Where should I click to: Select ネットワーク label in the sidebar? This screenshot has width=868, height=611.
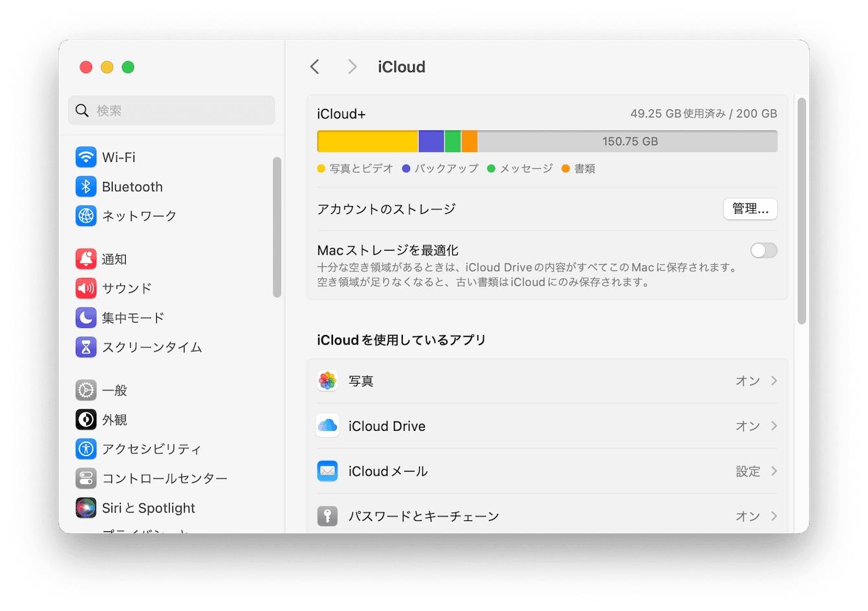click(x=139, y=216)
